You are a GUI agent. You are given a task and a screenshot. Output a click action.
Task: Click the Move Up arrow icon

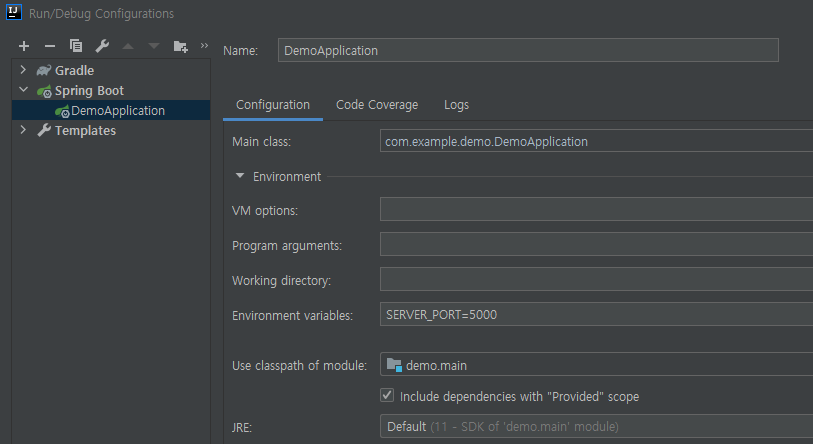(128, 46)
